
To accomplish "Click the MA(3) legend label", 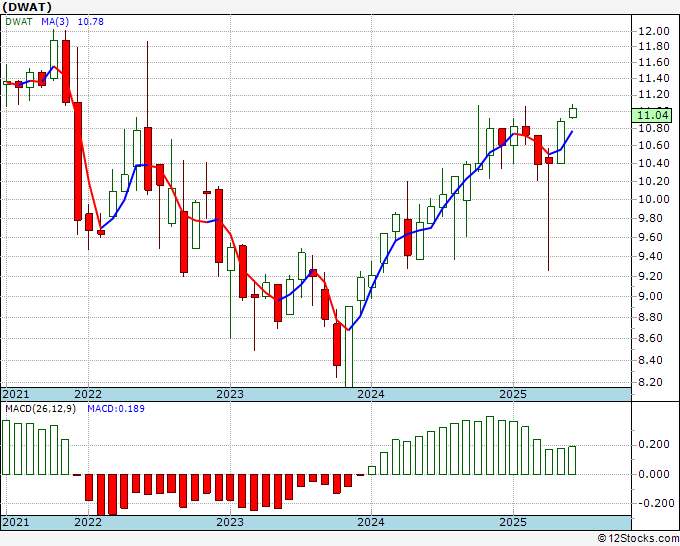I will pos(55,21).
